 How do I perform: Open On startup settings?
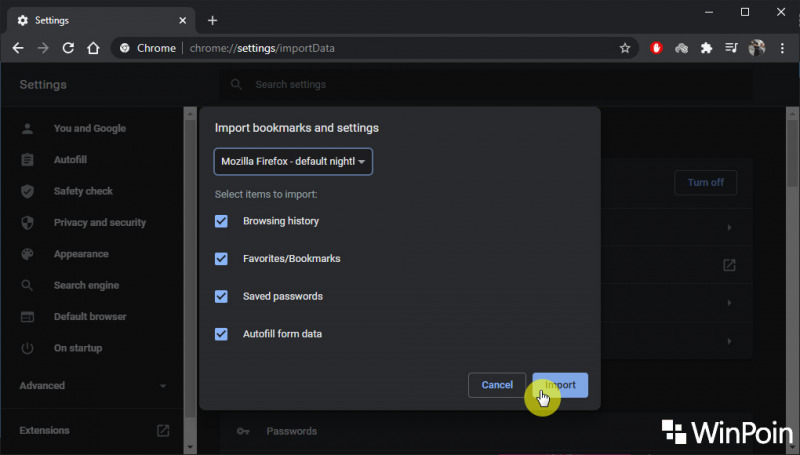tap(78, 348)
